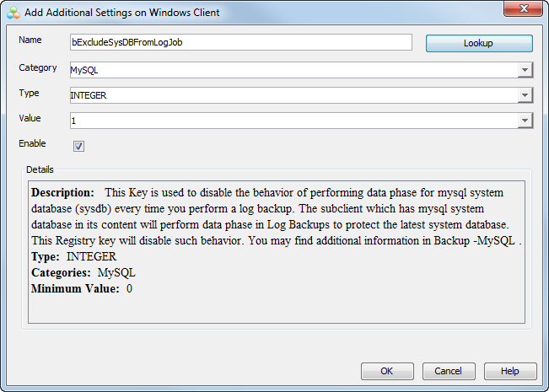Open the Type dropdown arrow
The image size is (549, 392).
[525, 96]
